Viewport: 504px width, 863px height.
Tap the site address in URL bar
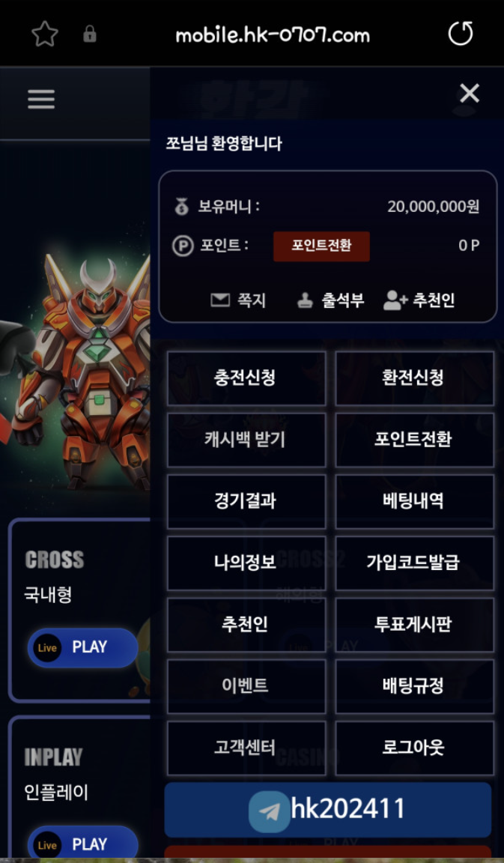pyautogui.click(x=273, y=35)
